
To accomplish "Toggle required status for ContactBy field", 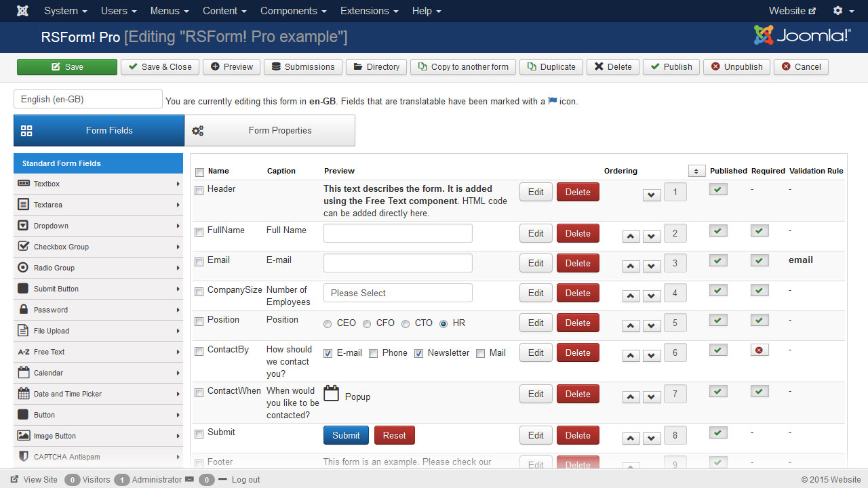I will click(759, 350).
